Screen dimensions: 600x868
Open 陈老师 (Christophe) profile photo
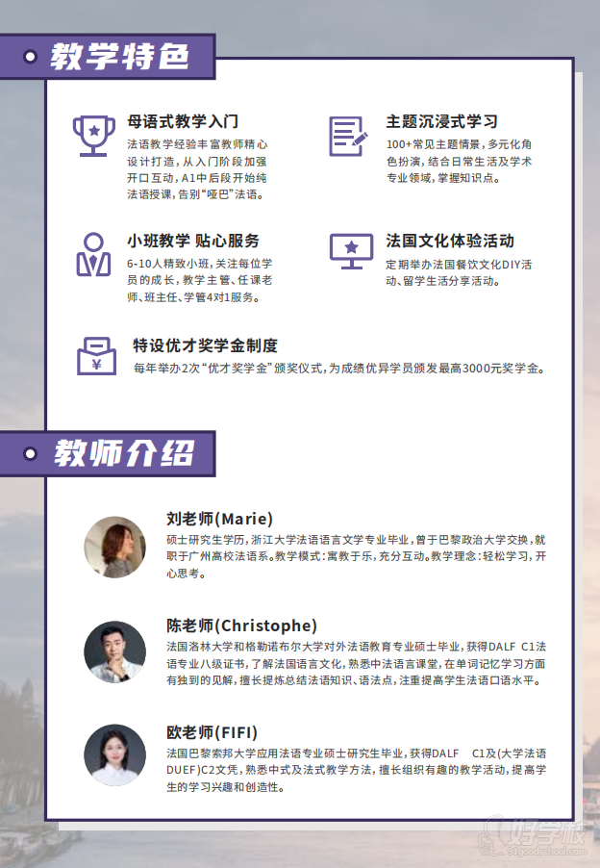[115, 651]
